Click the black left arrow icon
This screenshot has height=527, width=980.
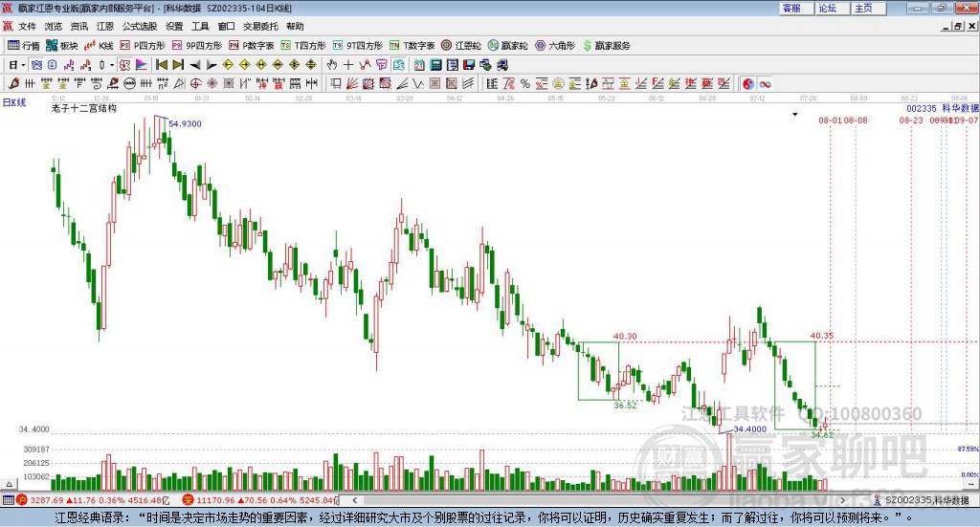[x=195, y=65]
